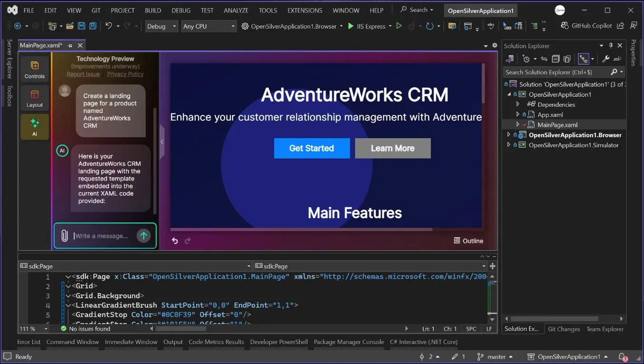Send the message with the green arrow button
The width and height of the screenshot is (644, 364).
[x=143, y=235]
